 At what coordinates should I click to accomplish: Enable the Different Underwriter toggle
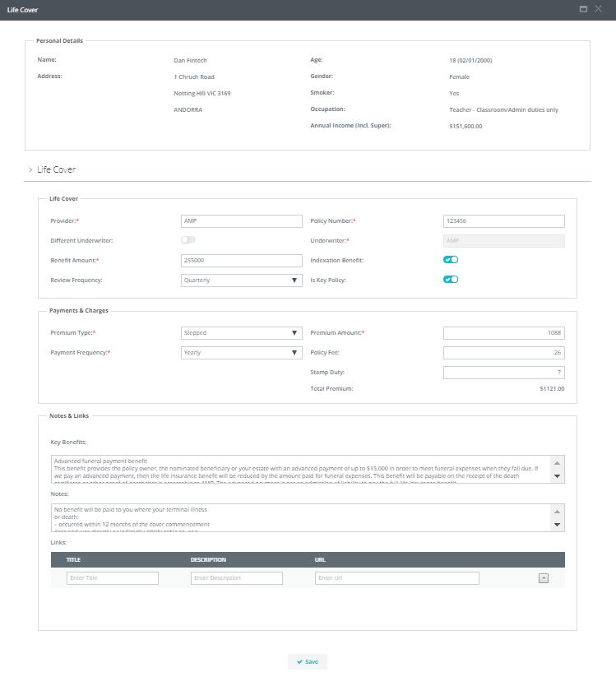pyautogui.click(x=188, y=240)
